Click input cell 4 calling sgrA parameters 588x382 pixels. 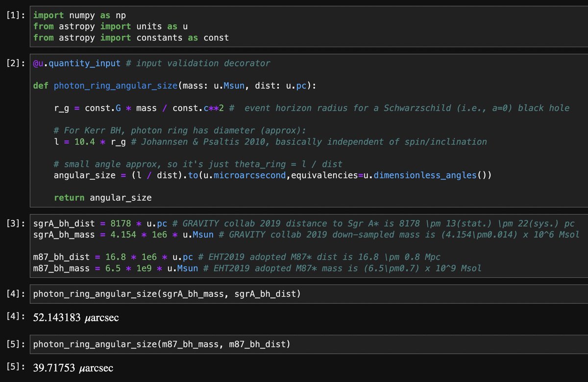tap(308, 294)
